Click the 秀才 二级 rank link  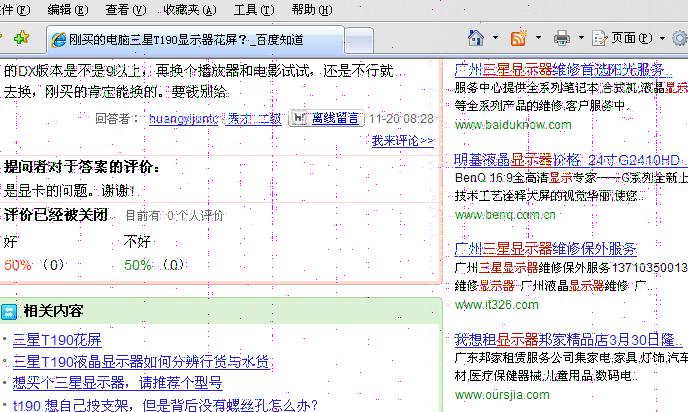253,118
